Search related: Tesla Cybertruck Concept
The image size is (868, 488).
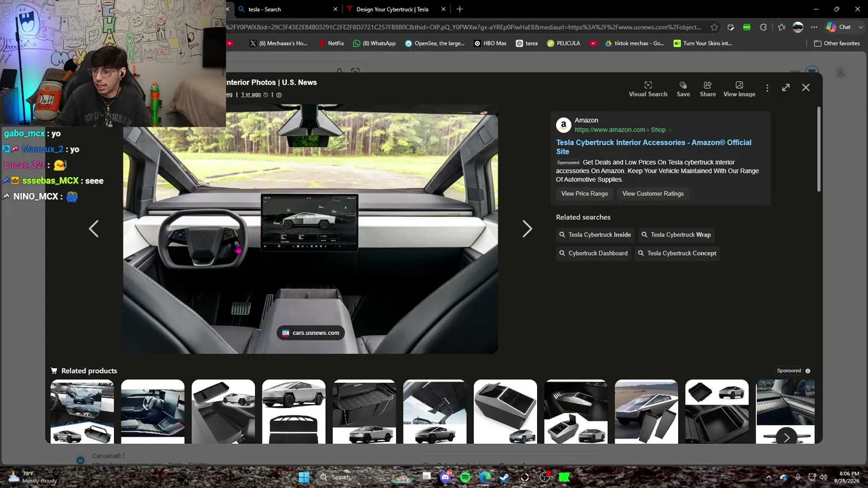pyautogui.click(x=677, y=253)
